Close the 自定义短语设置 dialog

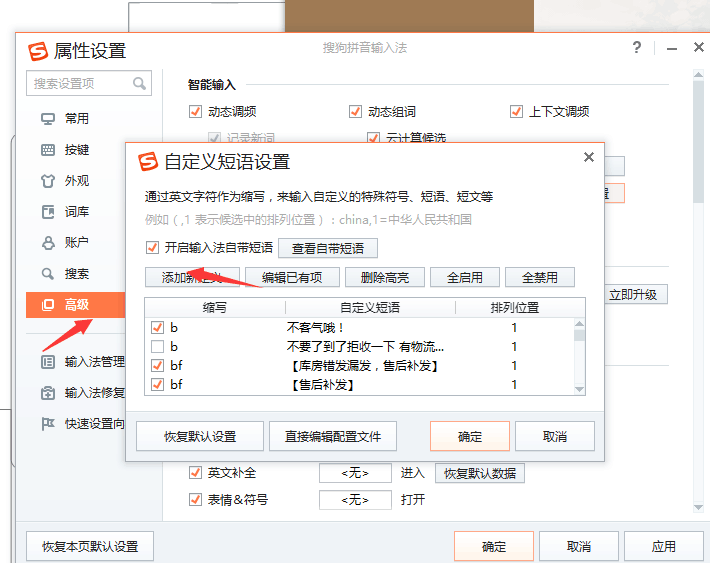tap(589, 157)
